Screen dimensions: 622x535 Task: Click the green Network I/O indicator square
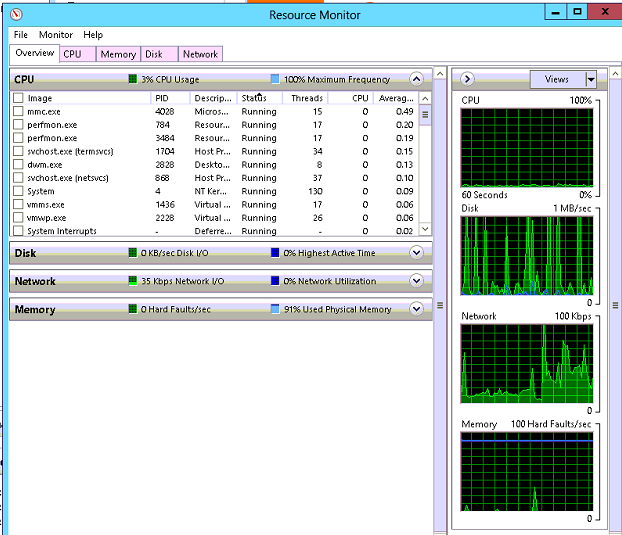pos(133,281)
